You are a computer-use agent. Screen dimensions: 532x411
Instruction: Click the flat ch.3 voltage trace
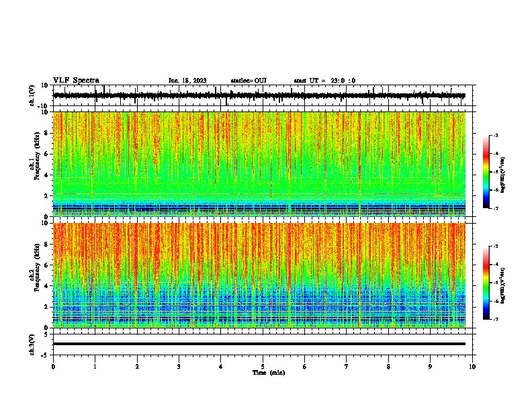[259, 344]
